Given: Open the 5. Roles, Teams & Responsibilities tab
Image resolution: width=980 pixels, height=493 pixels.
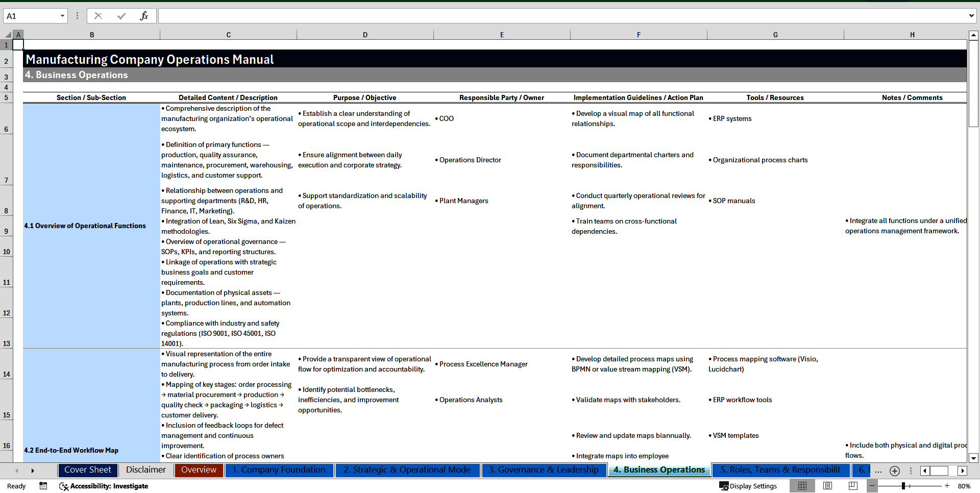Looking at the screenshot, I should click(x=779, y=470).
